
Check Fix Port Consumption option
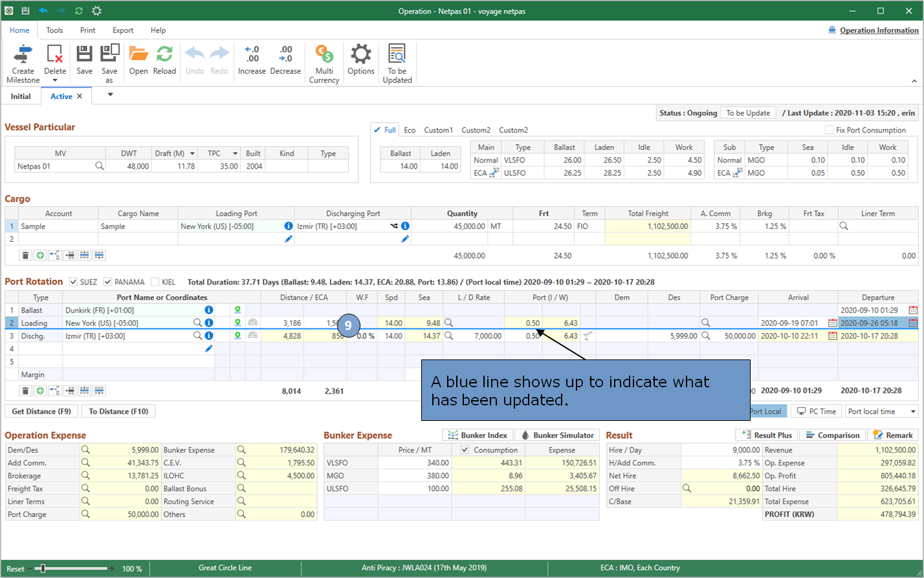(829, 130)
